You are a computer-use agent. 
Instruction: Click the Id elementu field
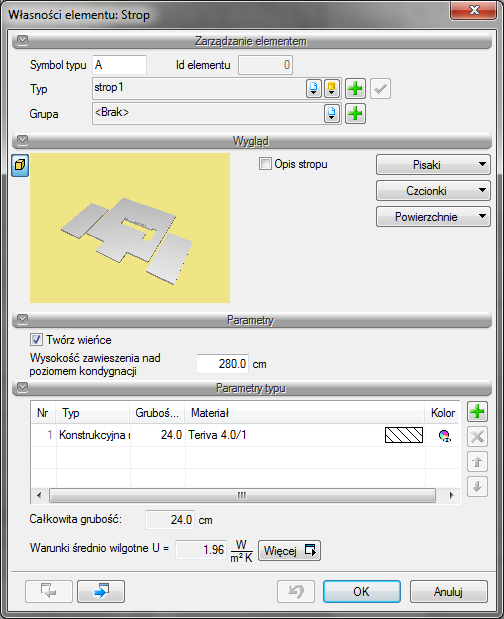click(x=265, y=65)
